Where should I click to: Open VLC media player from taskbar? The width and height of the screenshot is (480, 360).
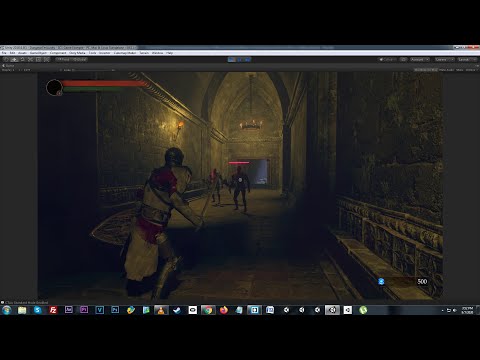161,310
